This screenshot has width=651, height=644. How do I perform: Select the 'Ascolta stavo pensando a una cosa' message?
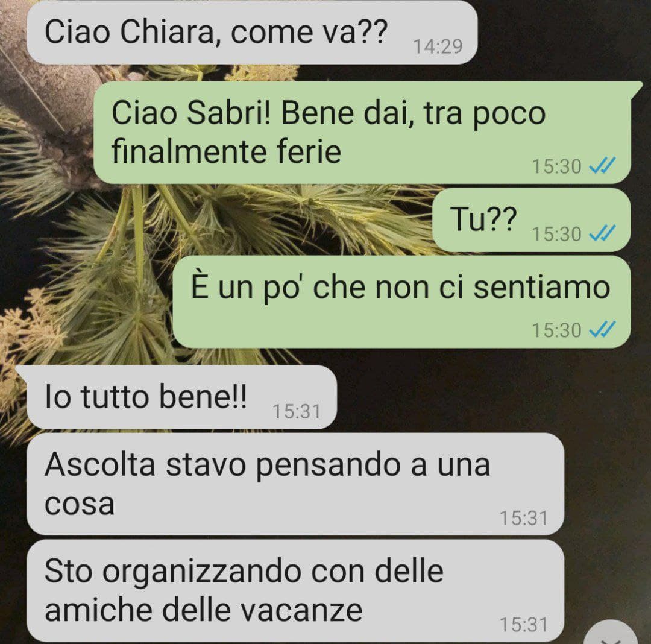click(295, 484)
